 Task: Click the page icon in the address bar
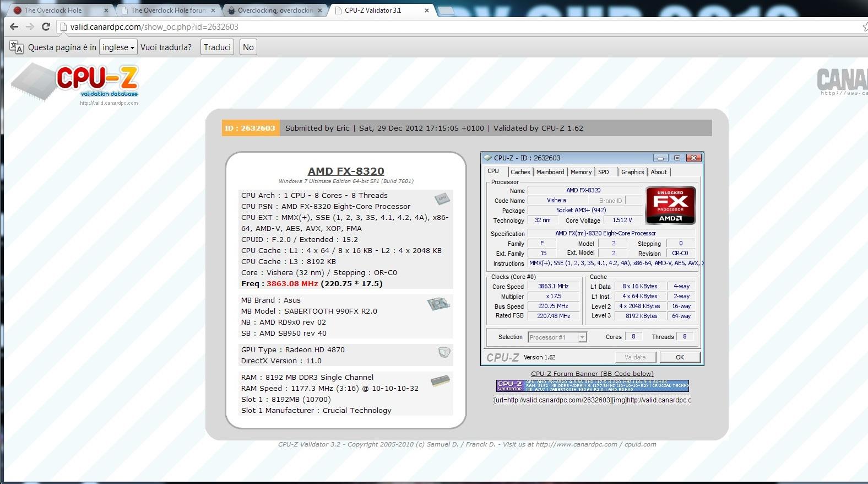pyautogui.click(x=63, y=26)
